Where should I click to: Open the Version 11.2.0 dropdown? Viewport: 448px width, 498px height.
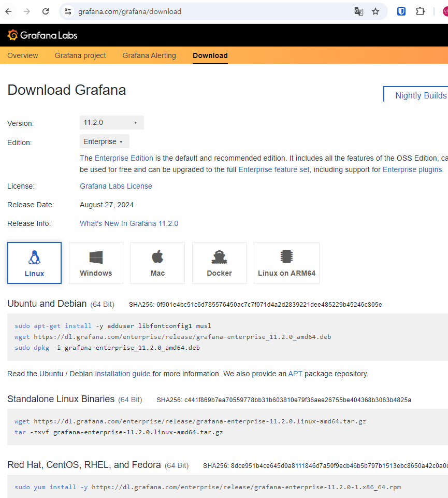[x=111, y=123]
